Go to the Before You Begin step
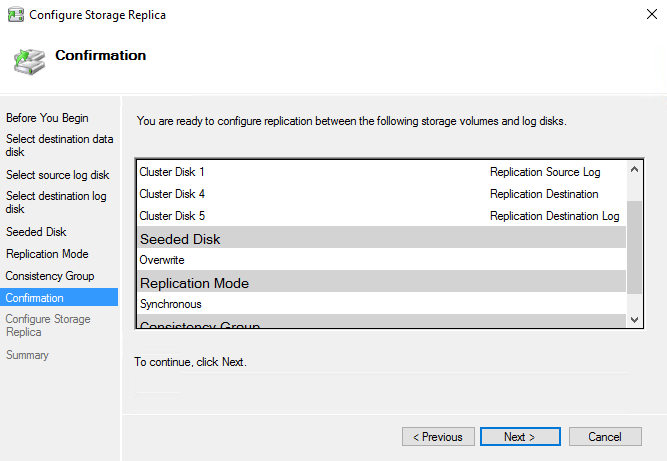The height and width of the screenshot is (461, 667). pyautogui.click(x=47, y=118)
